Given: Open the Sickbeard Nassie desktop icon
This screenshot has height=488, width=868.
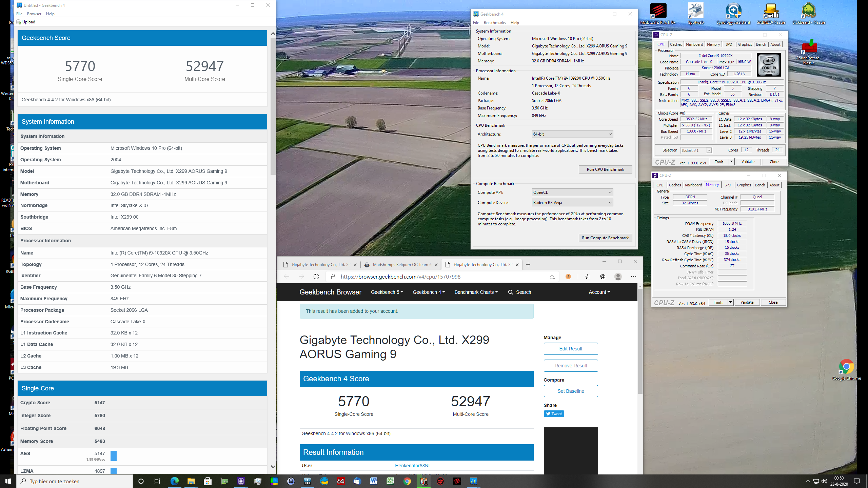Looking at the screenshot, I should click(809, 14).
